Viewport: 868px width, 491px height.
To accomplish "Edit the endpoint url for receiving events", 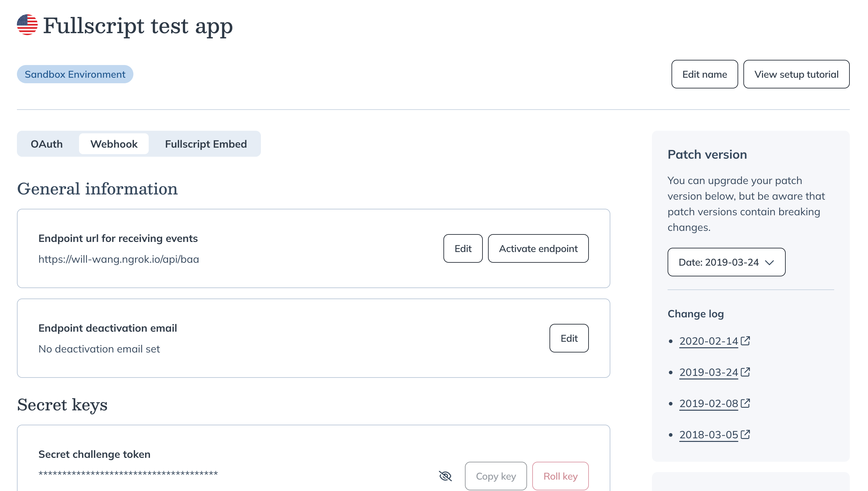I will [463, 248].
